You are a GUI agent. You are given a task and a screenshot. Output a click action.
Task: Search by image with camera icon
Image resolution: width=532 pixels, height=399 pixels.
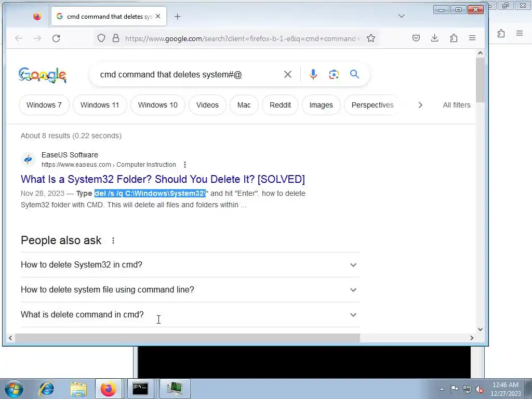[x=334, y=74]
